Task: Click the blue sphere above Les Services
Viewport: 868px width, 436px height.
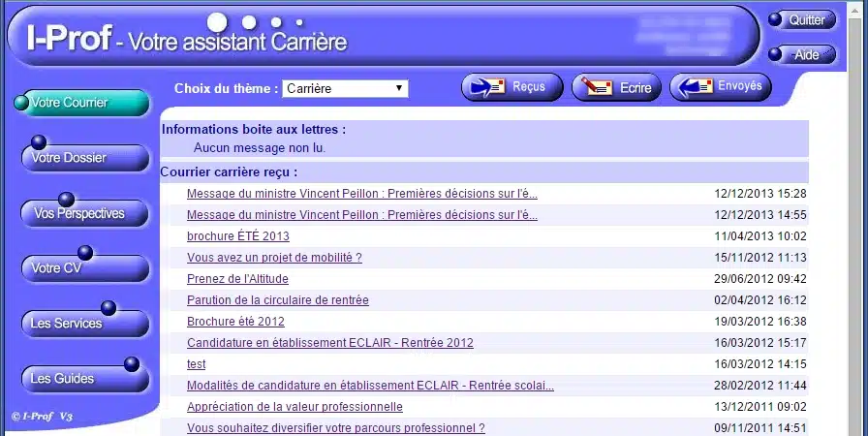Action: [x=108, y=308]
